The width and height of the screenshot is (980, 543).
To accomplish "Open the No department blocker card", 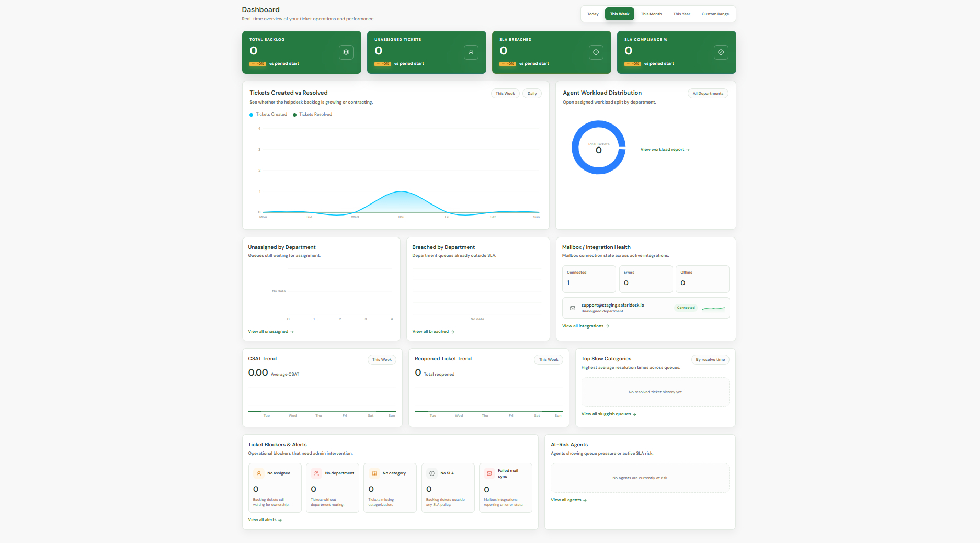I will click(x=333, y=488).
